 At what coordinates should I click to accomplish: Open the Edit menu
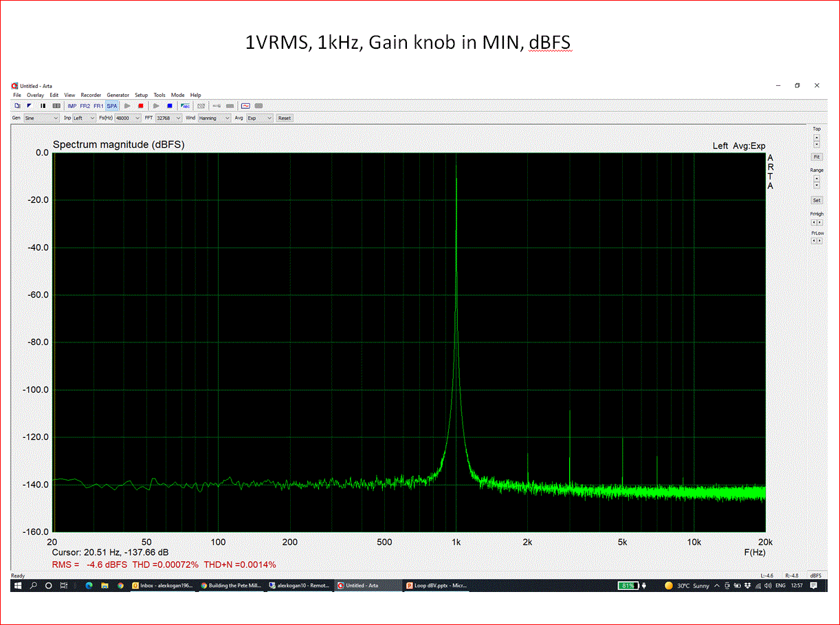pyautogui.click(x=54, y=95)
